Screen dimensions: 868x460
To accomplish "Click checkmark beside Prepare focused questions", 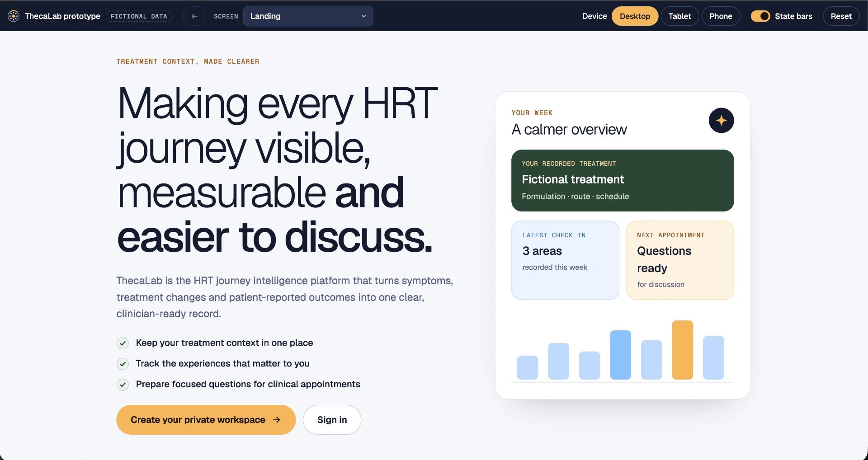I will pyautogui.click(x=123, y=385).
